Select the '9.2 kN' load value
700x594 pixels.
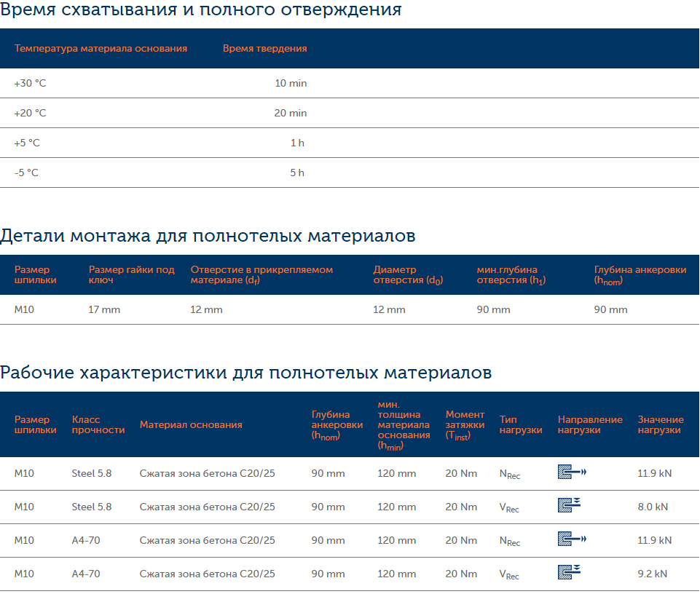(652, 574)
